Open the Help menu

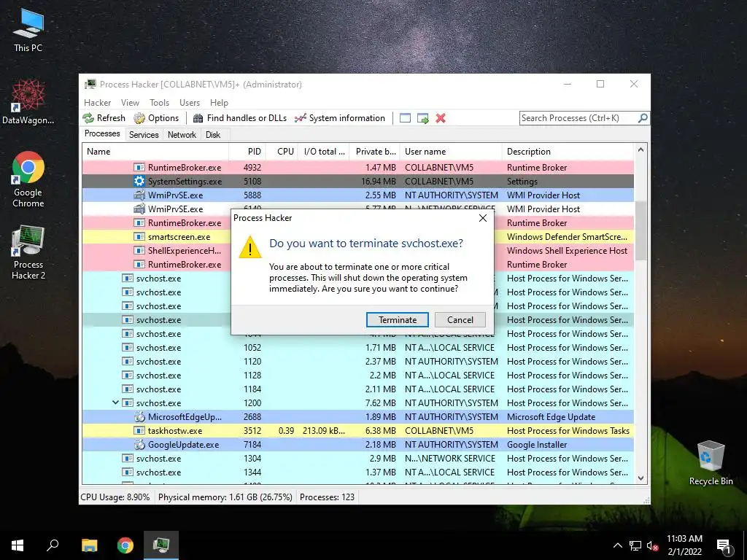(219, 102)
